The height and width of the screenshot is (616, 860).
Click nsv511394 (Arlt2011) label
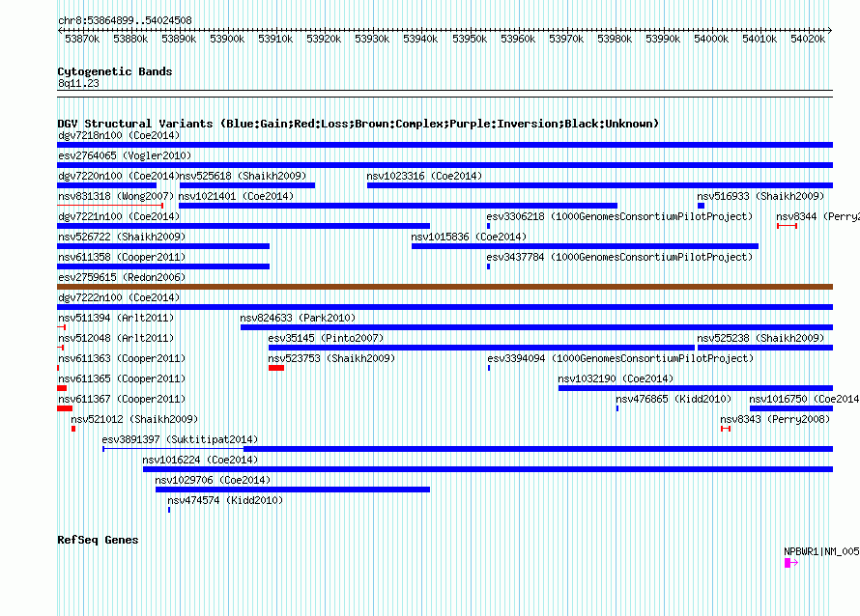click(x=116, y=318)
